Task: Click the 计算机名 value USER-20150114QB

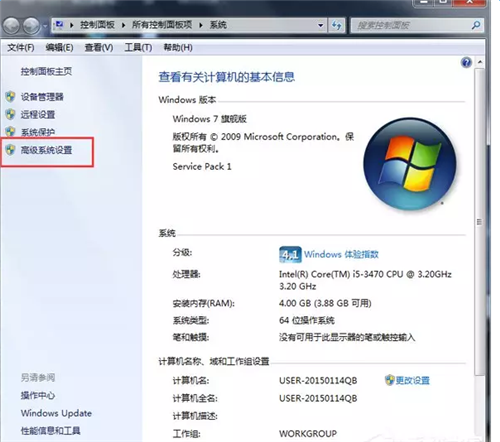Action: pos(318,381)
